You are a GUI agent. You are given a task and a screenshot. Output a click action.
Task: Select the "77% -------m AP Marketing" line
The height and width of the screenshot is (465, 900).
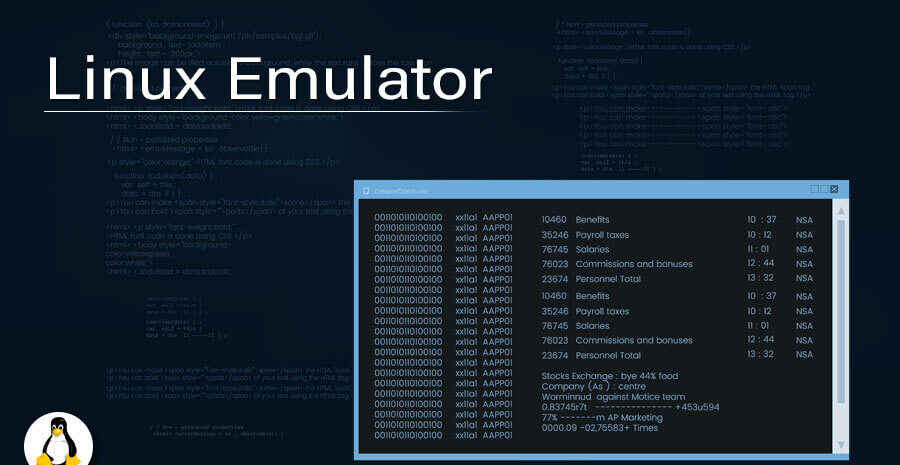click(x=602, y=417)
